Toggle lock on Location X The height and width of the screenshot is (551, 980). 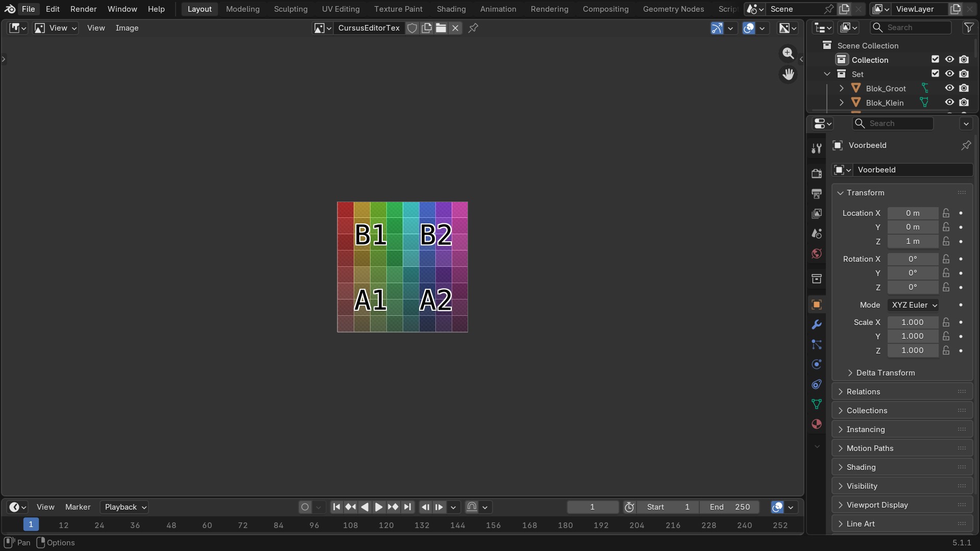tap(946, 213)
